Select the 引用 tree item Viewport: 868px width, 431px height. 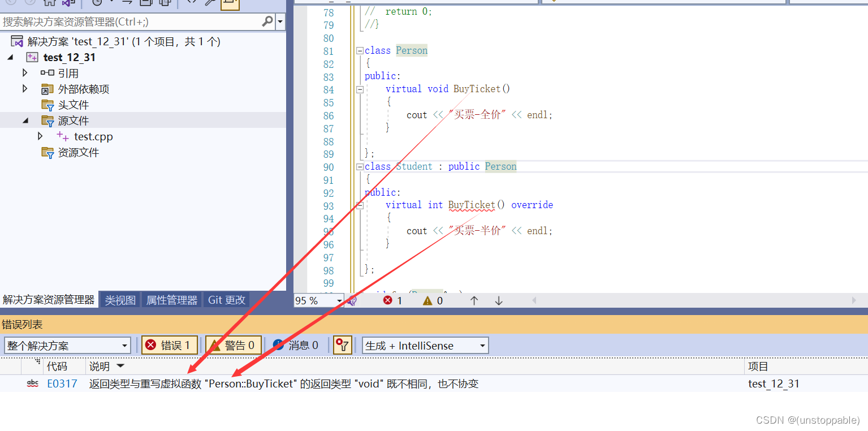click(x=68, y=74)
